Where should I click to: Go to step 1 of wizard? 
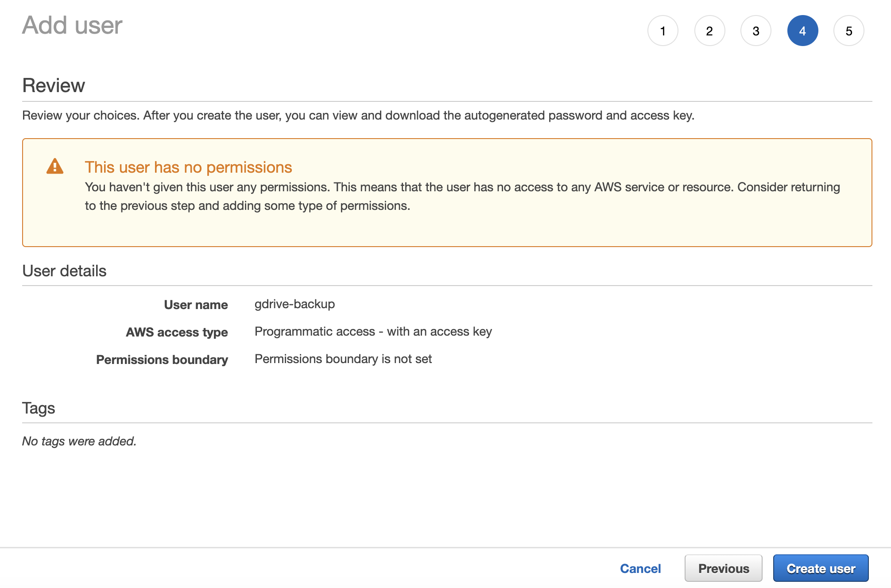(x=663, y=31)
